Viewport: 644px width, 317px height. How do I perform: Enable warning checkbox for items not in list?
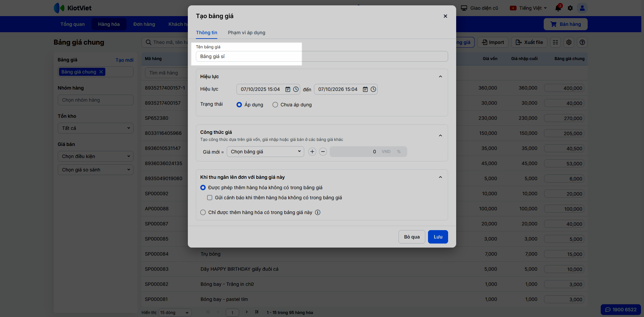(210, 198)
